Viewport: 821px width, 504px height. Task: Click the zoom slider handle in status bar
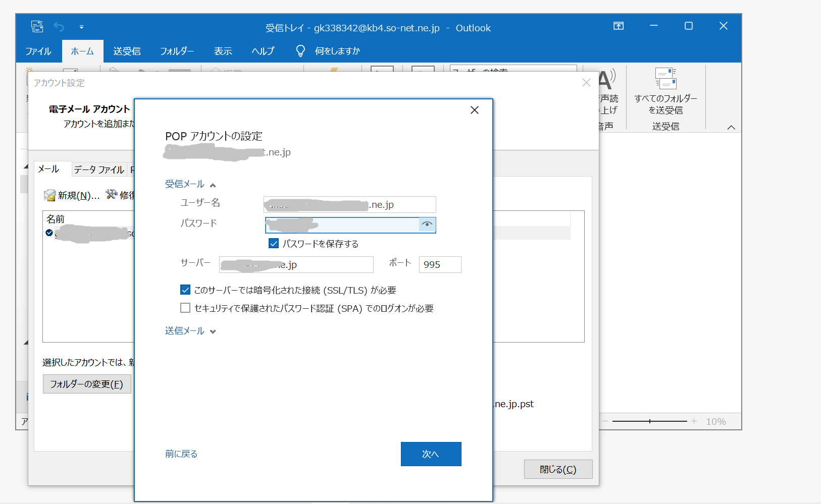point(650,421)
